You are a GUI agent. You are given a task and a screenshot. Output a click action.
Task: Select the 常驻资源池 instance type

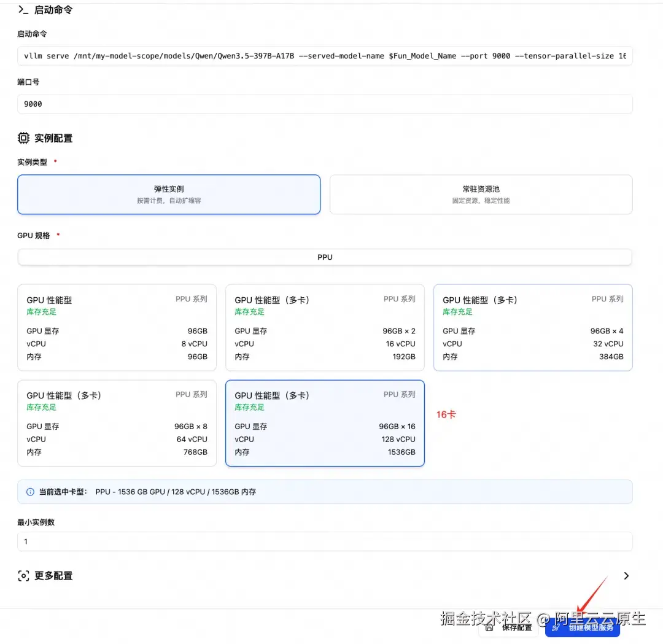click(481, 194)
